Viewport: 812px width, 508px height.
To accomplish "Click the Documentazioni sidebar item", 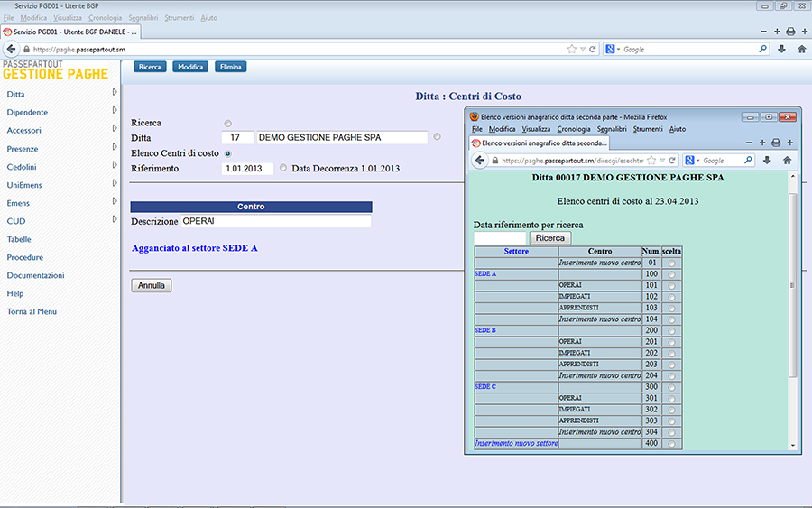I will click(36, 275).
